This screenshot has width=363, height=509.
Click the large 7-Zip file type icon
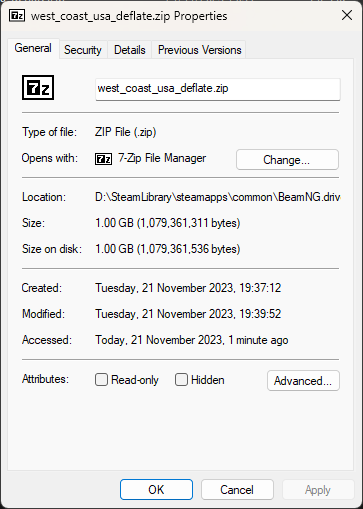(x=38, y=88)
